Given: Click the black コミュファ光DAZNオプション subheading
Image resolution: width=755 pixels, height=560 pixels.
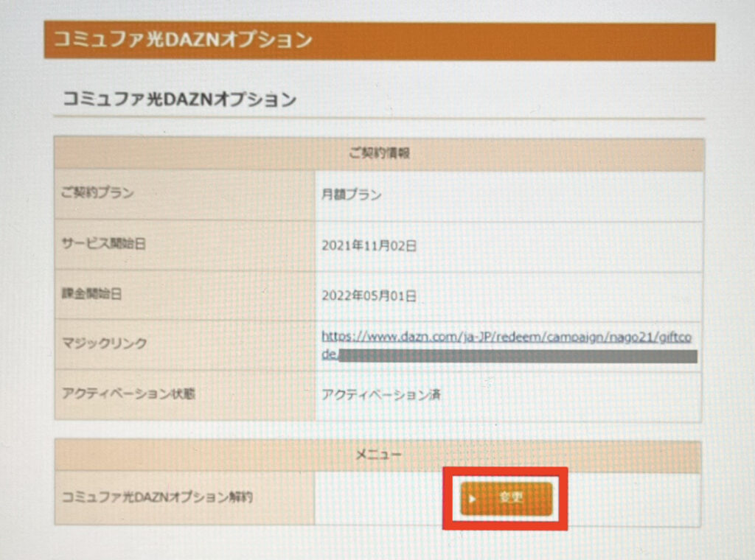Looking at the screenshot, I should coord(180,99).
